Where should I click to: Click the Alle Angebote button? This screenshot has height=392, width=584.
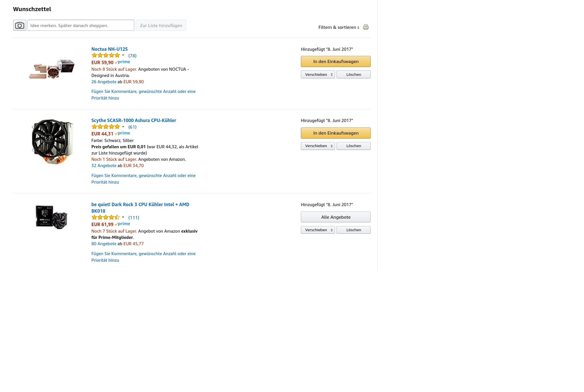tap(336, 217)
